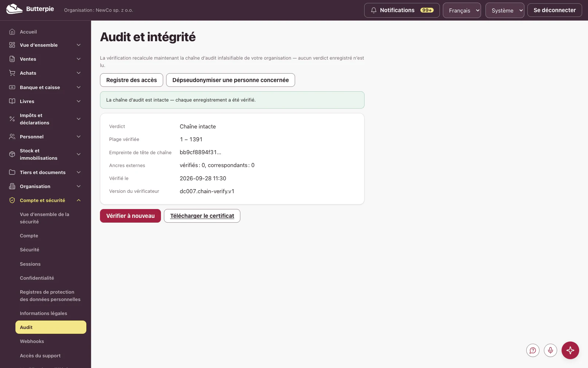Open the Notifications button
The image size is (588, 368).
click(x=402, y=10)
